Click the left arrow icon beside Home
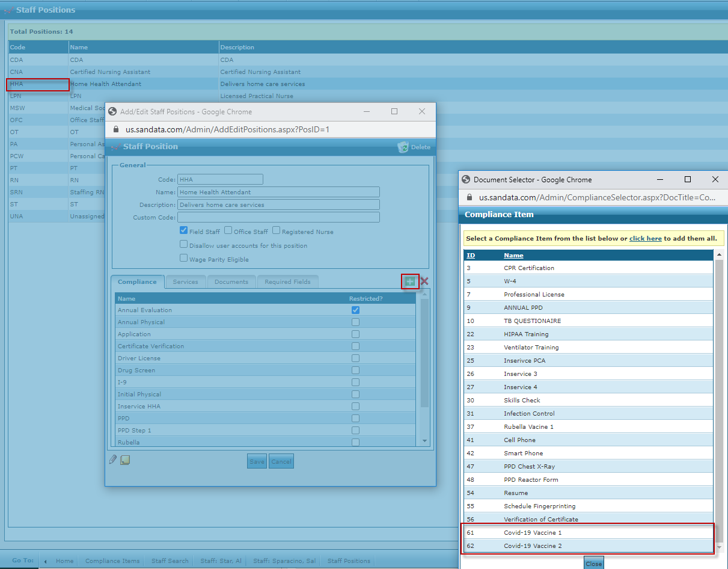This screenshot has width=728, height=569. click(46, 561)
